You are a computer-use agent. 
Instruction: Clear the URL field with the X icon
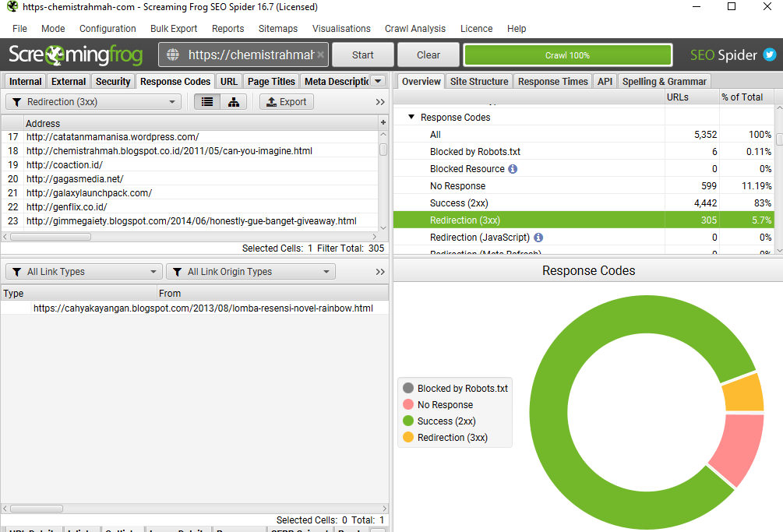[x=320, y=55]
